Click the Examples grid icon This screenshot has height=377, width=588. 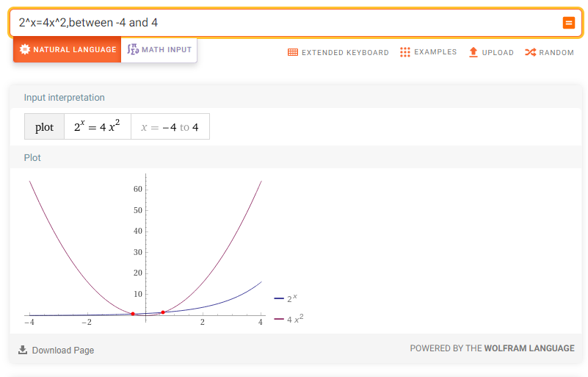click(x=405, y=52)
